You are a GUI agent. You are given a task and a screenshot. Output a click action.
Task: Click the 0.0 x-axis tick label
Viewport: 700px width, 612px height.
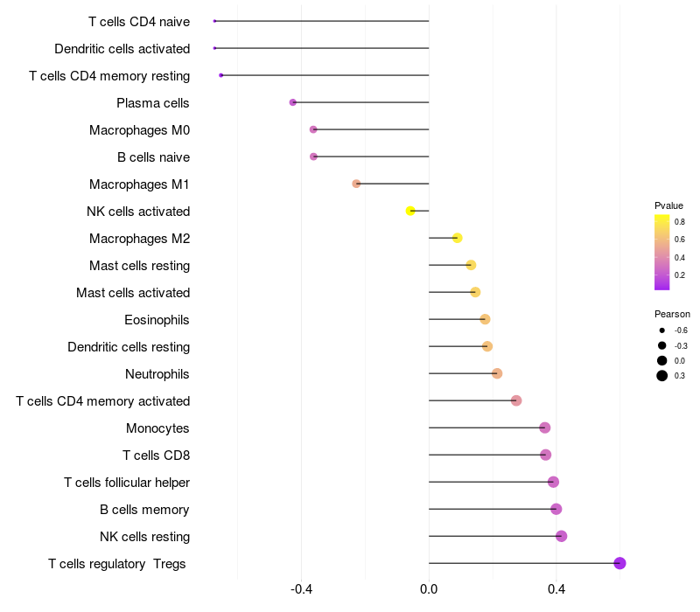click(429, 589)
